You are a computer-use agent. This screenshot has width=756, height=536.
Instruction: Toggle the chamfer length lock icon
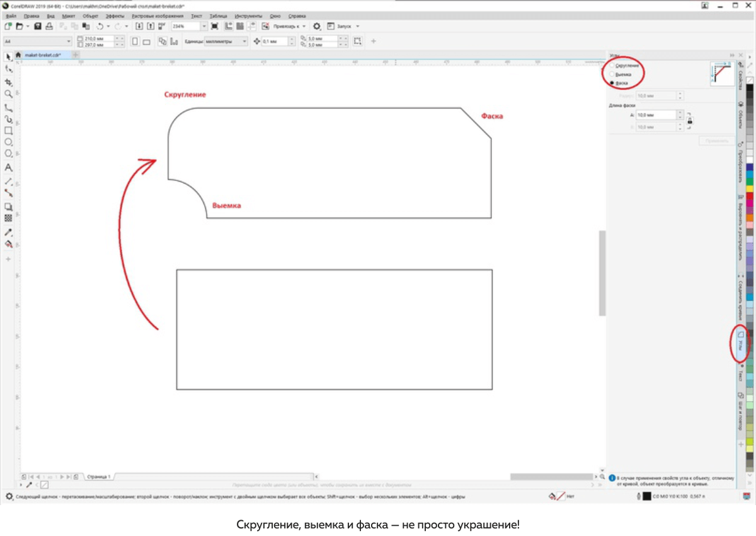[690, 120]
